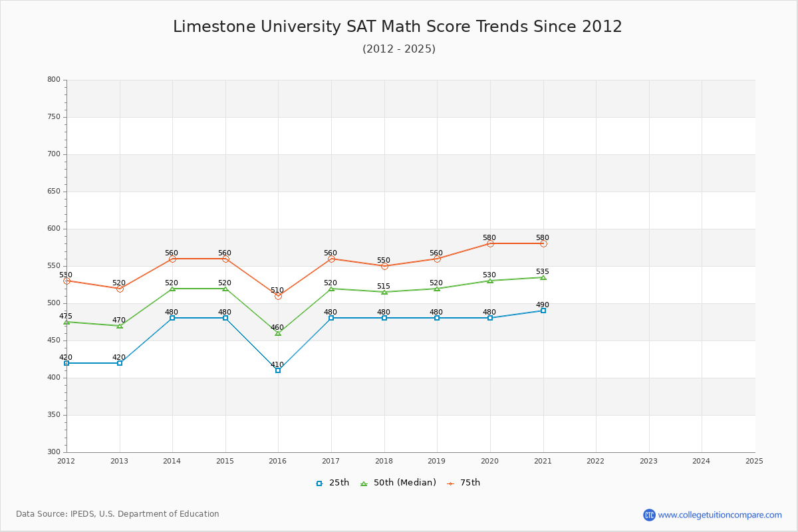Open www.collegetuitioncompare.com link
The width and height of the screenshot is (798, 532).
tap(720, 515)
